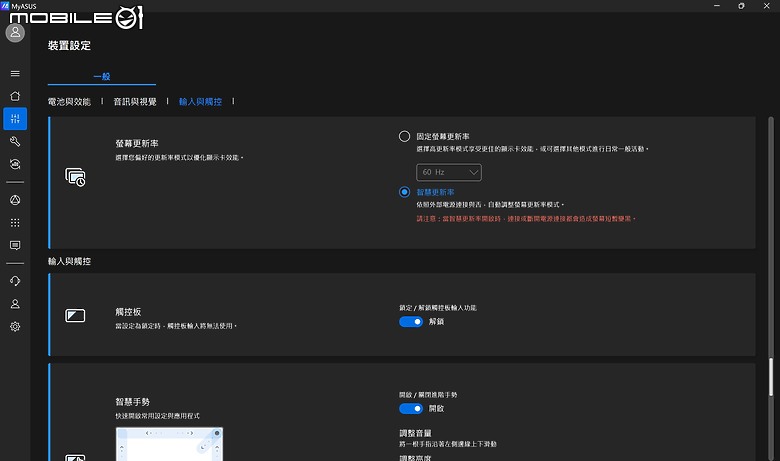Open the user profile avatar
Viewport: 780px width, 461px height.
[15, 33]
